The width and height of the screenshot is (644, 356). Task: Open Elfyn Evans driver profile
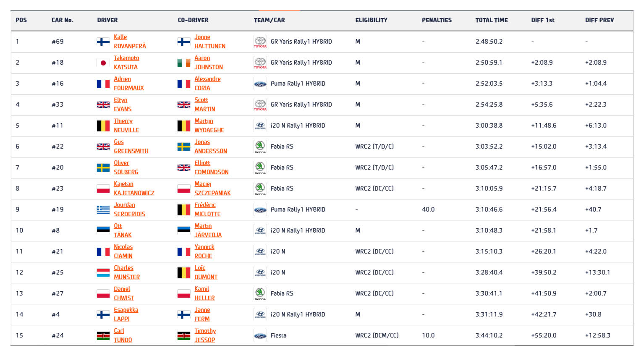(x=122, y=105)
